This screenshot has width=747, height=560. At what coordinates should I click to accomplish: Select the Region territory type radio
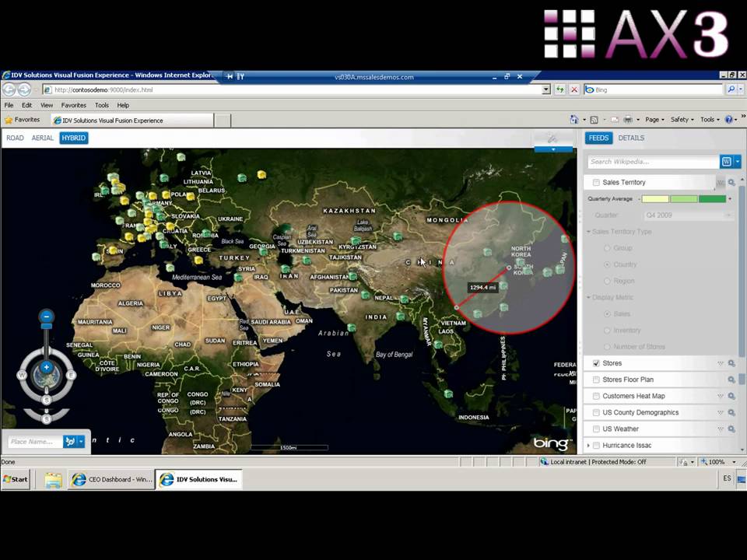point(607,281)
